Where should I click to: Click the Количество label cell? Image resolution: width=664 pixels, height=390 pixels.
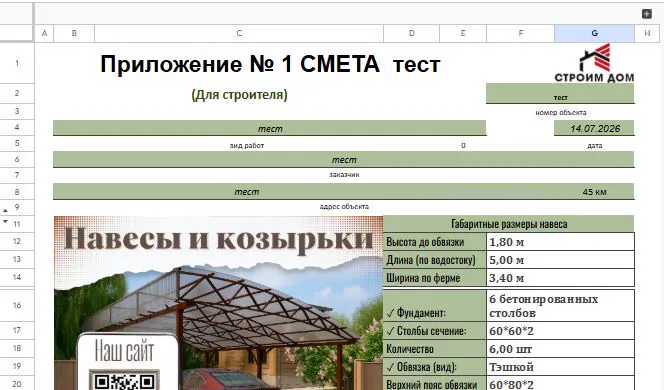pyautogui.click(x=435, y=349)
